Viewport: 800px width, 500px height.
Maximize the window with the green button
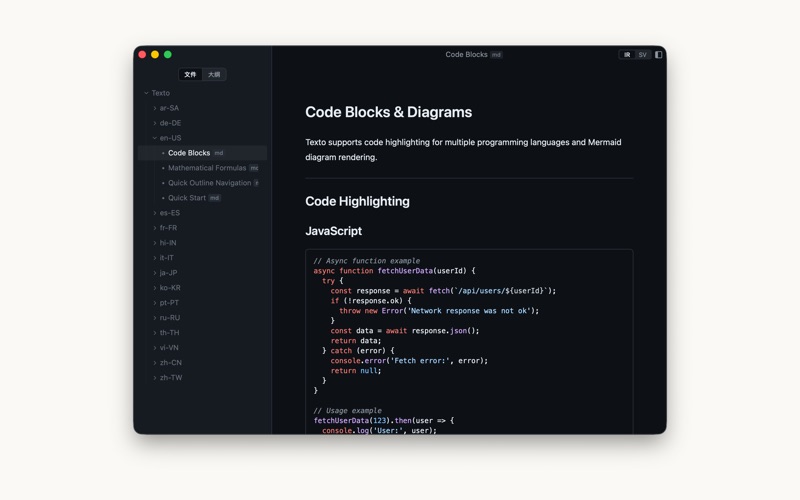tap(168, 55)
